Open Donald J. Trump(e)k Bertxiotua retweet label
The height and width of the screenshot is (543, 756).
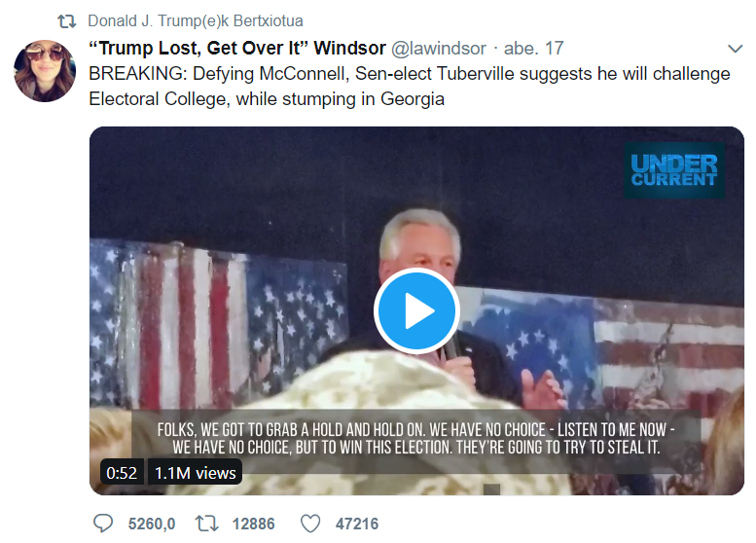[196, 21]
